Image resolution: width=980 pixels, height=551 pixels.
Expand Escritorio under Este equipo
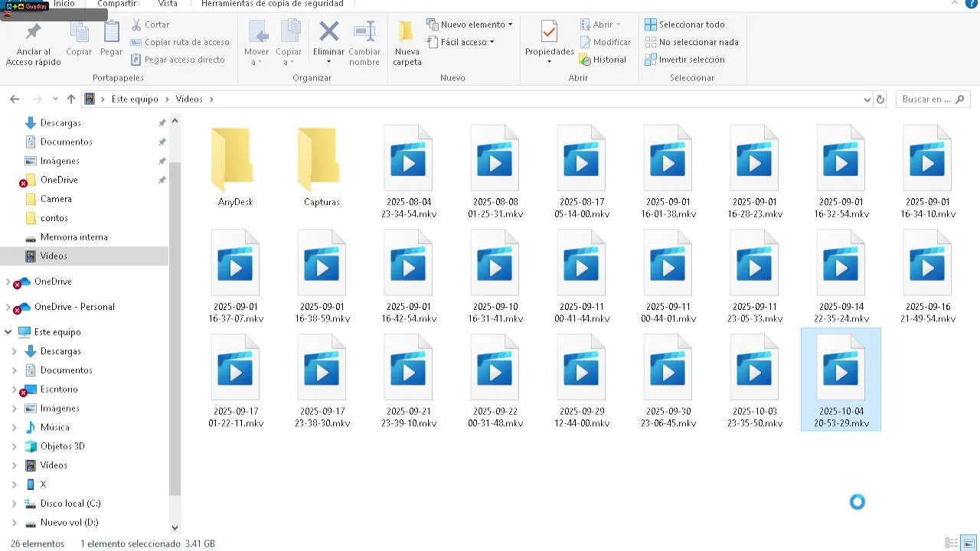pos(14,390)
